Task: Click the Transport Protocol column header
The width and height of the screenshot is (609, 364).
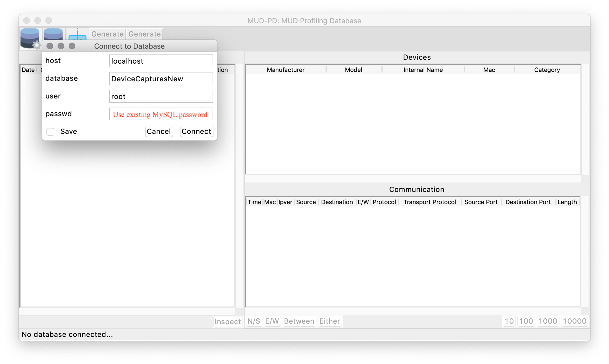Action: (x=430, y=202)
